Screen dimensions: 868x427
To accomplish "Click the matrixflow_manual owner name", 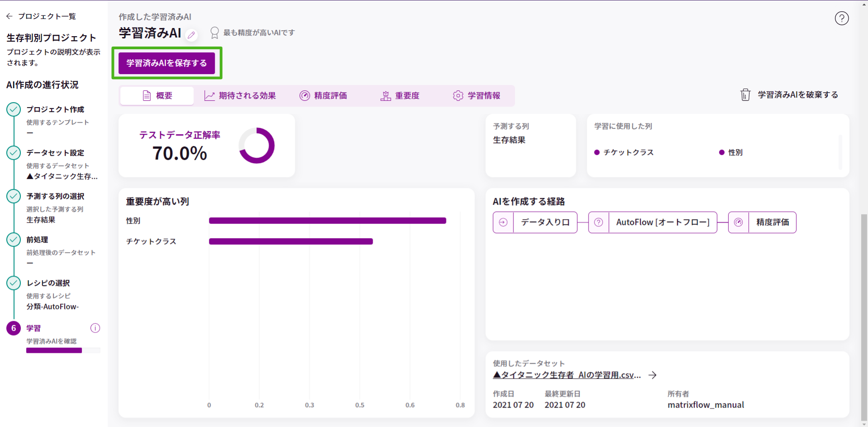I will 706,405.
